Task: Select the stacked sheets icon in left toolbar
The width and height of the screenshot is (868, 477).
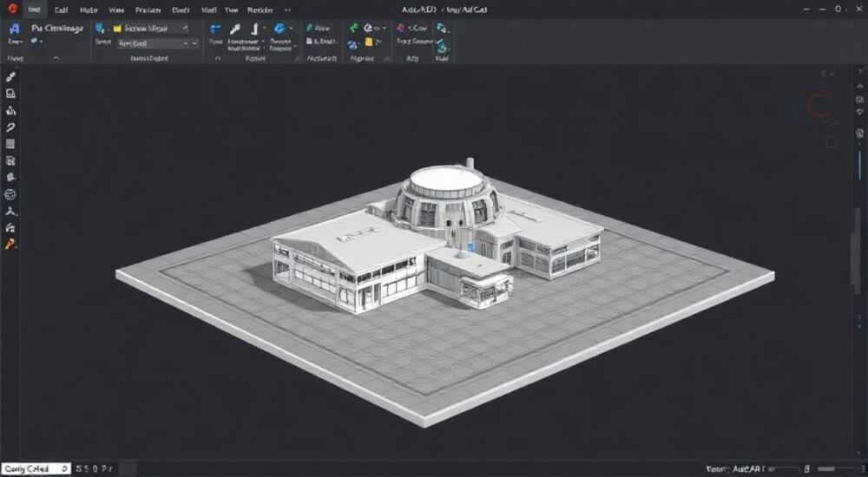Action: (10, 161)
